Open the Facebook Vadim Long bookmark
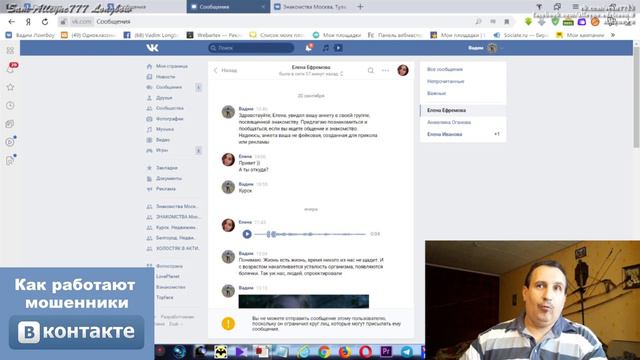Viewport: 640px width, 360px height. click(x=151, y=35)
